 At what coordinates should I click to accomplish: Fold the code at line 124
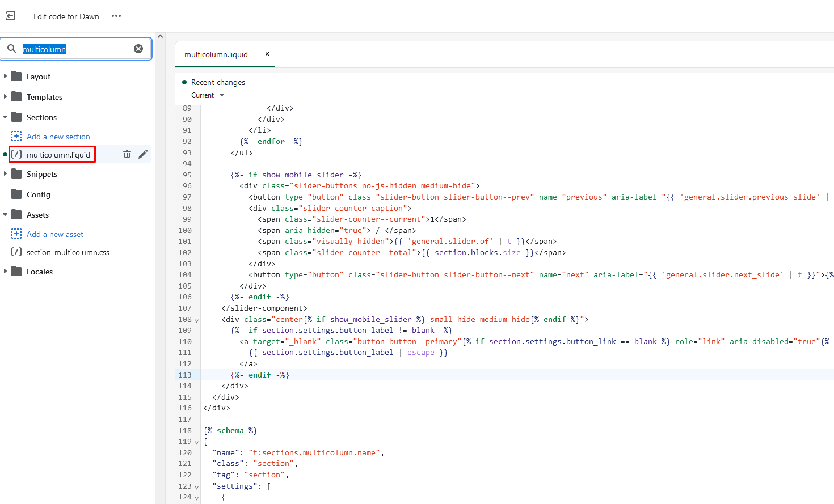pos(197,498)
